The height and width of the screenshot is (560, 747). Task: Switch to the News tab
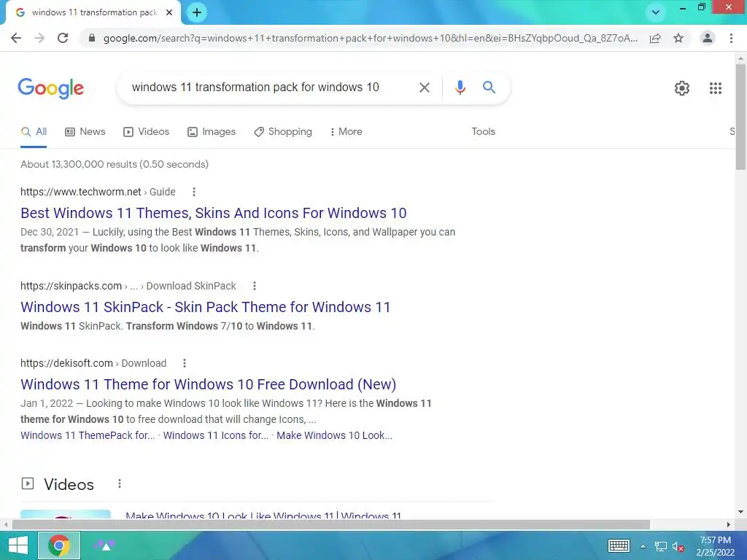click(x=85, y=131)
